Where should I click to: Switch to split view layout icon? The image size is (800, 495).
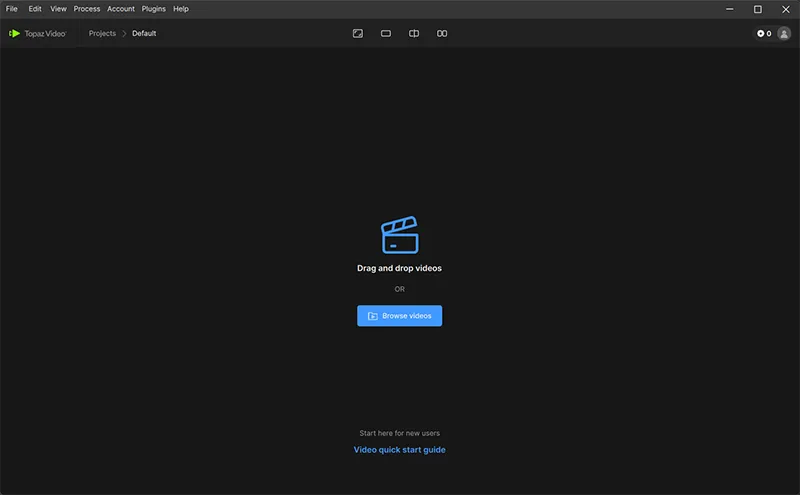(414, 34)
